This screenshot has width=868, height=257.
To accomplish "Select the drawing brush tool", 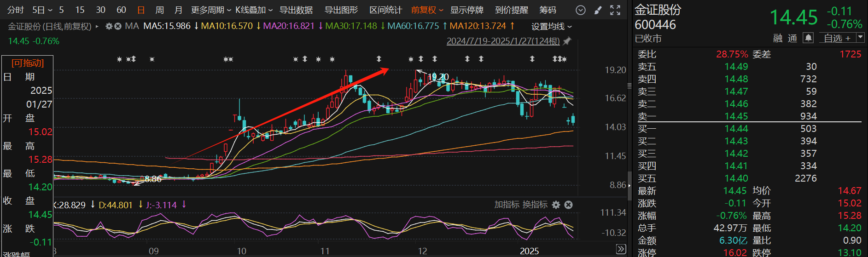I will click(x=598, y=10).
